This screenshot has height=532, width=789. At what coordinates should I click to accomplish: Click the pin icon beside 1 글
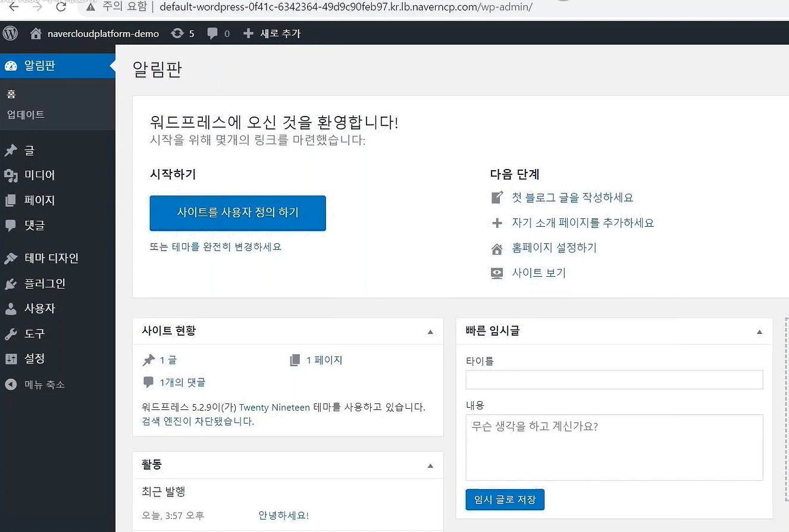149,360
